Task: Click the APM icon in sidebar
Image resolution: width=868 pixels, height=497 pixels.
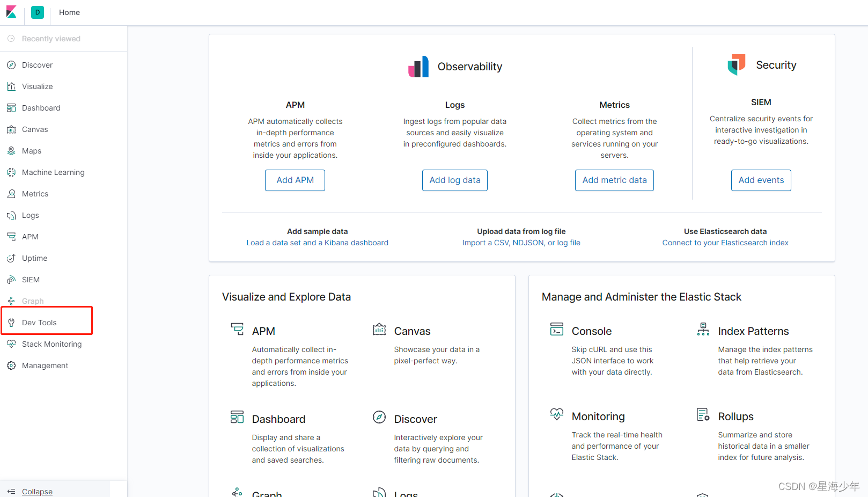Action: (11, 237)
